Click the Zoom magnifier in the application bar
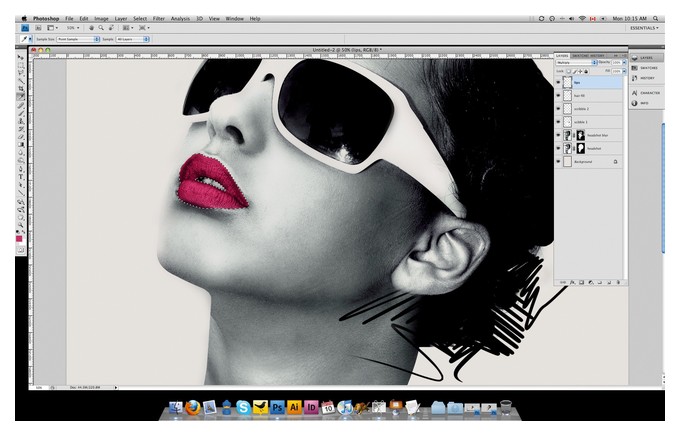This screenshot has width=680, height=436. pos(101,28)
